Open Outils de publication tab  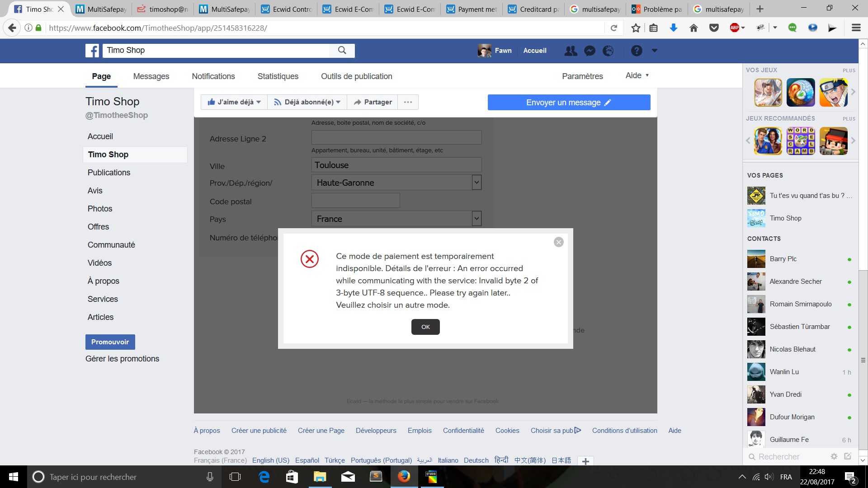pyautogui.click(x=357, y=76)
